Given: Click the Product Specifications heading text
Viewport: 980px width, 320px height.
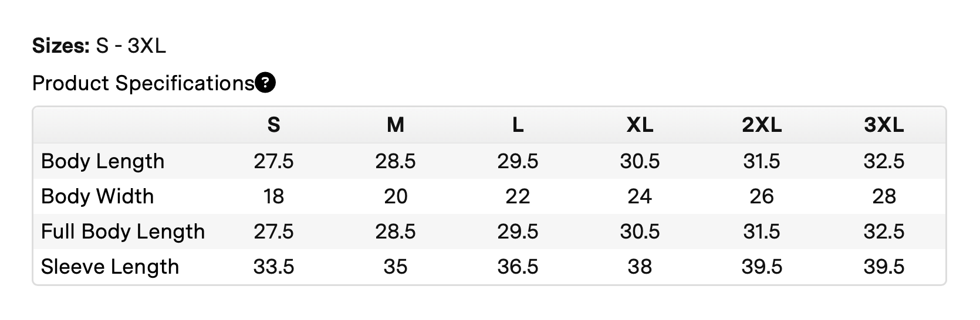Looking at the screenshot, I should tap(143, 83).
